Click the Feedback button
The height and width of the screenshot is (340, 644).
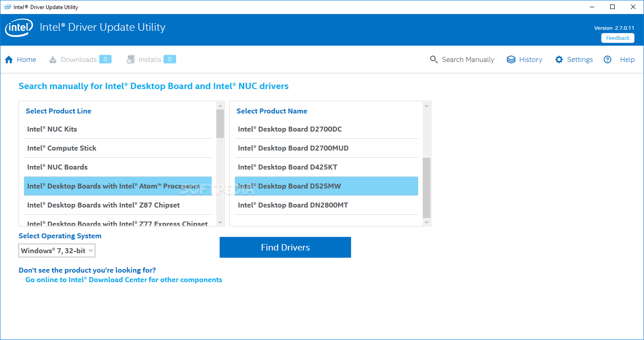point(618,38)
